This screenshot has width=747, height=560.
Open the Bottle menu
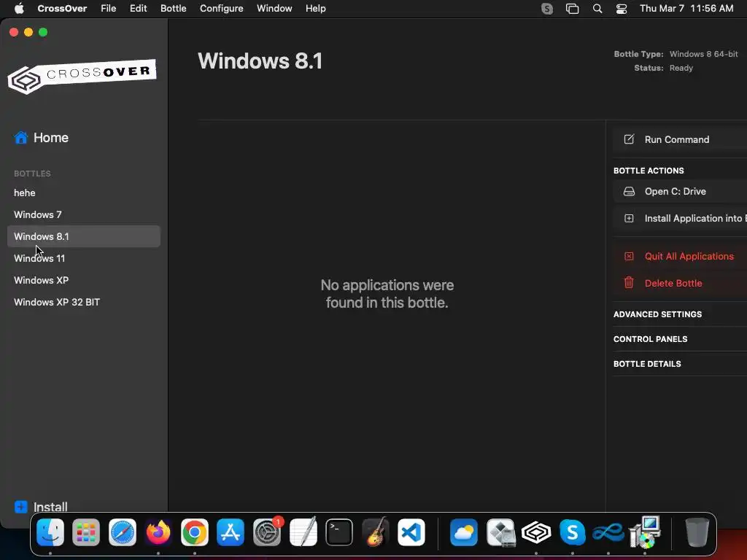point(174,9)
